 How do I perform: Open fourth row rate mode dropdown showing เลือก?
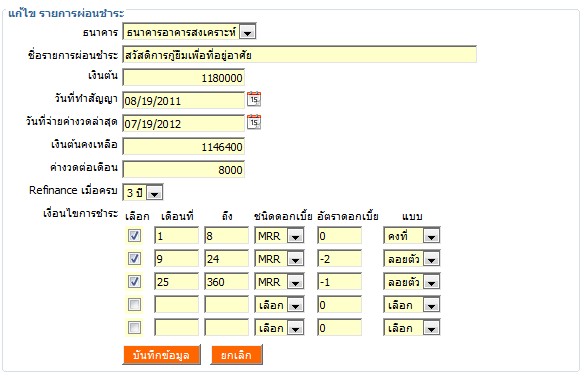[x=412, y=305]
